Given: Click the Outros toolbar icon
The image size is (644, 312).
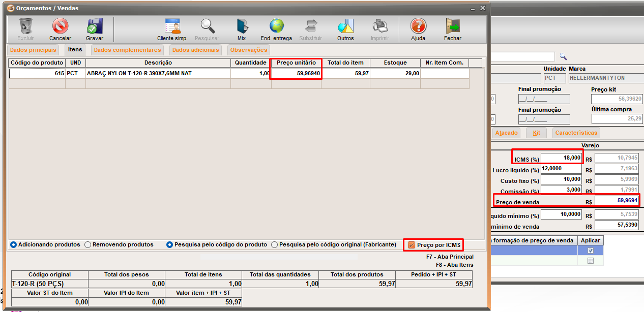Looking at the screenshot, I should [345, 26].
